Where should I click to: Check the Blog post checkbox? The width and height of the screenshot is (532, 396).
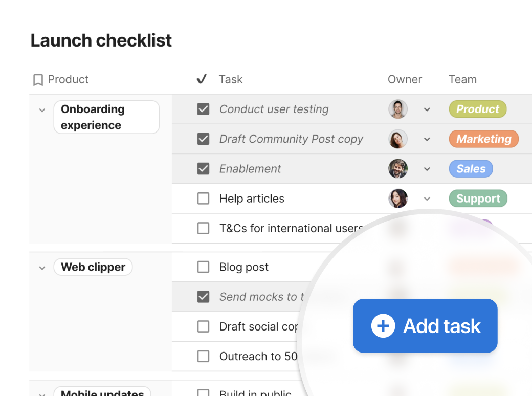point(204,267)
